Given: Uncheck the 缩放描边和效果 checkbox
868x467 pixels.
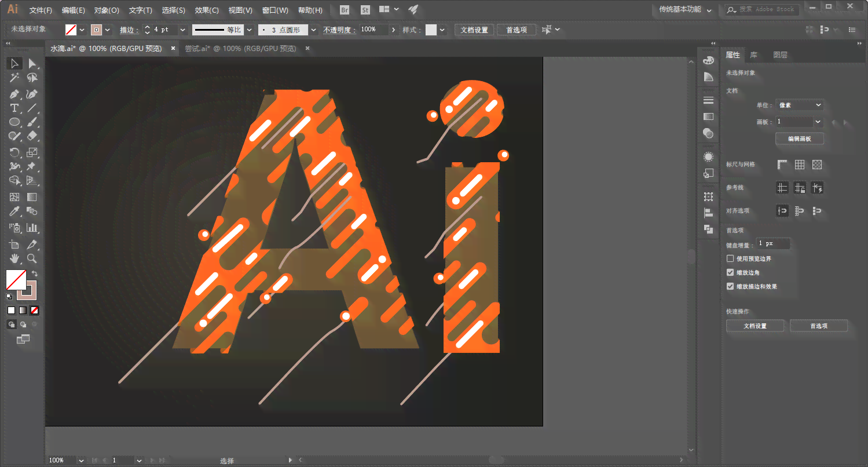Looking at the screenshot, I should [x=730, y=286].
